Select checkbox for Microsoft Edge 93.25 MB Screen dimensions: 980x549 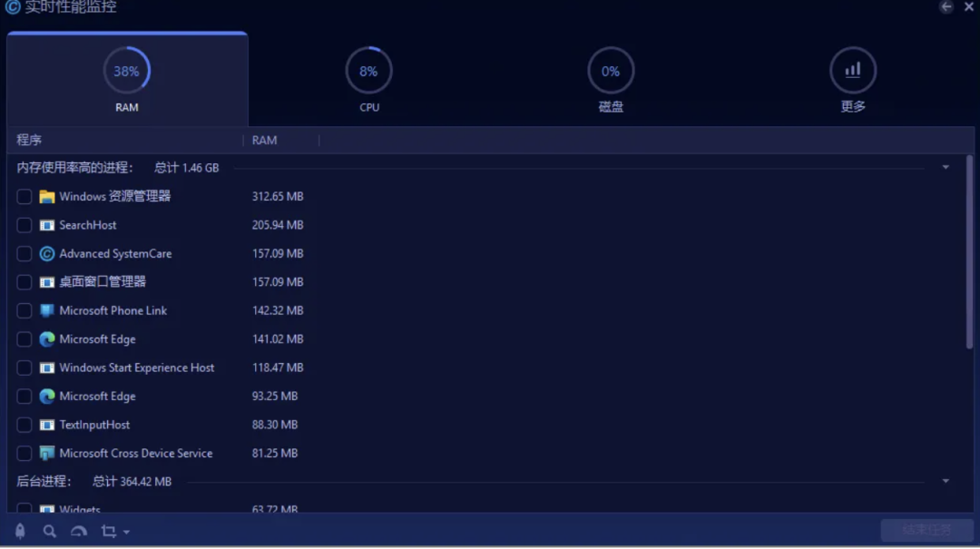pyautogui.click(x=24, y=396)
